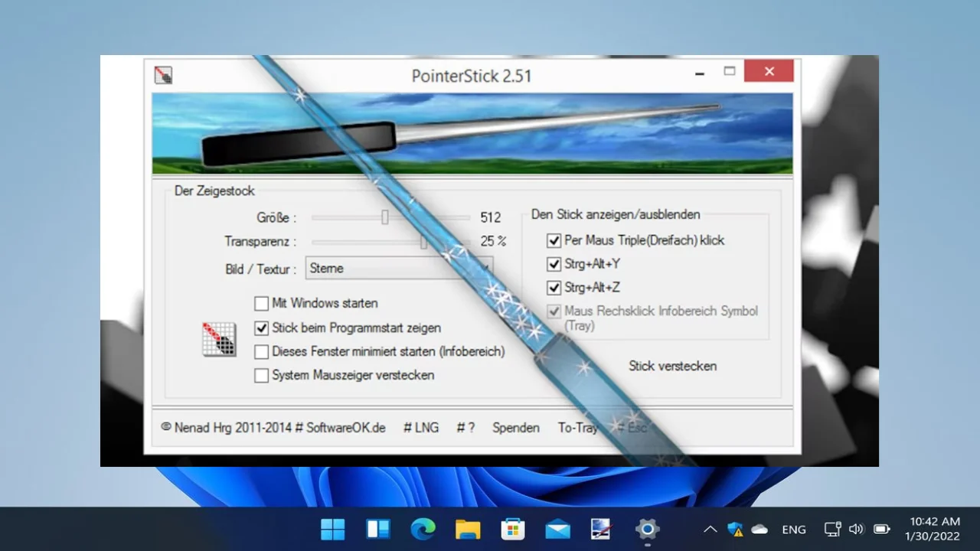Image resolution: width=980 pixels, height=551 pixels.
Task: Click To-Tray to minimize to tray
Action: 578,428
